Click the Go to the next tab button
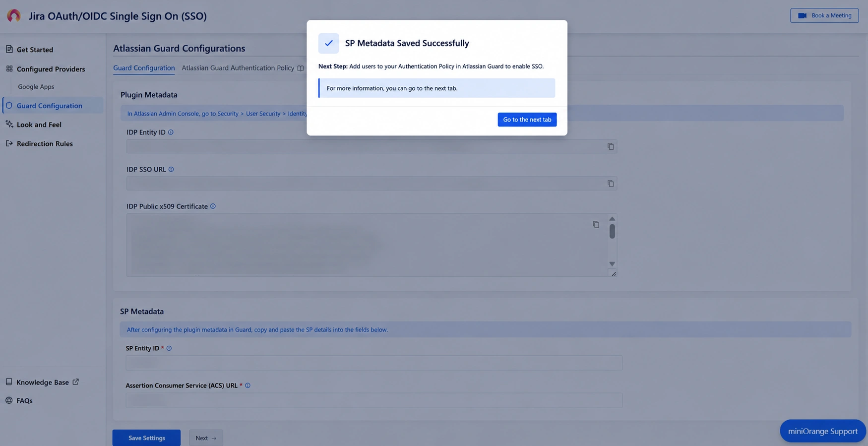This screenshot has height=446, width=868. click(527, 120)
